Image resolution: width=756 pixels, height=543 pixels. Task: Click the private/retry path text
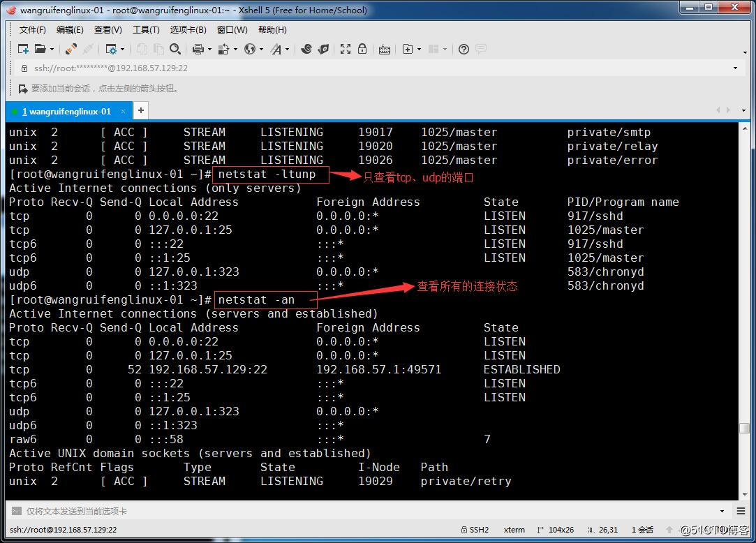[466, 482]
